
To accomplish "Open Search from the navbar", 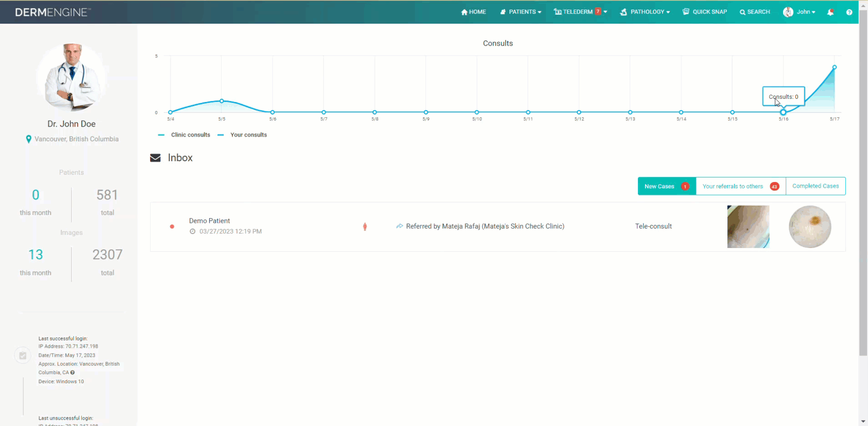I will (x=755, y=12).
